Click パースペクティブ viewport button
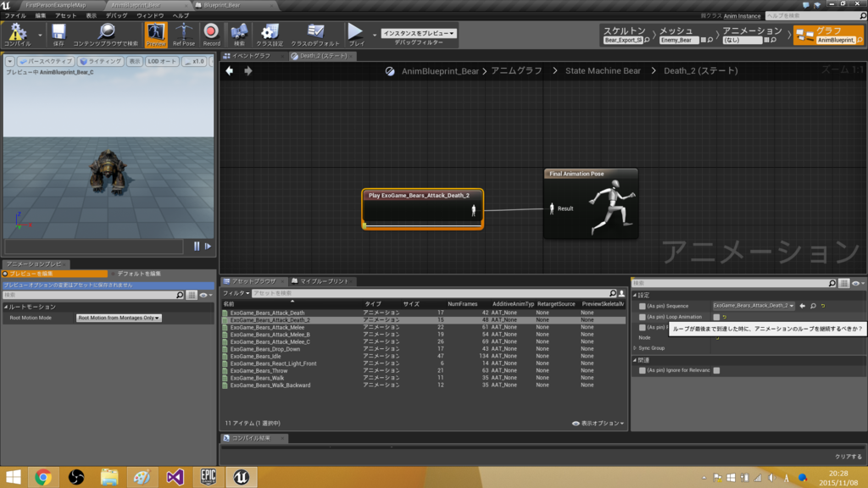The width and height of the screenshot is (868, 488). 45,61
